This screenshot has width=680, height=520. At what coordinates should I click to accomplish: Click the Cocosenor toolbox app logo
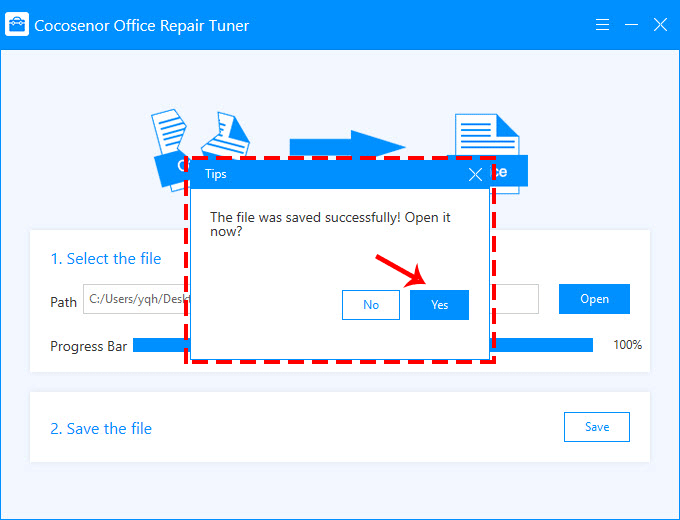[x=17, y=25]
